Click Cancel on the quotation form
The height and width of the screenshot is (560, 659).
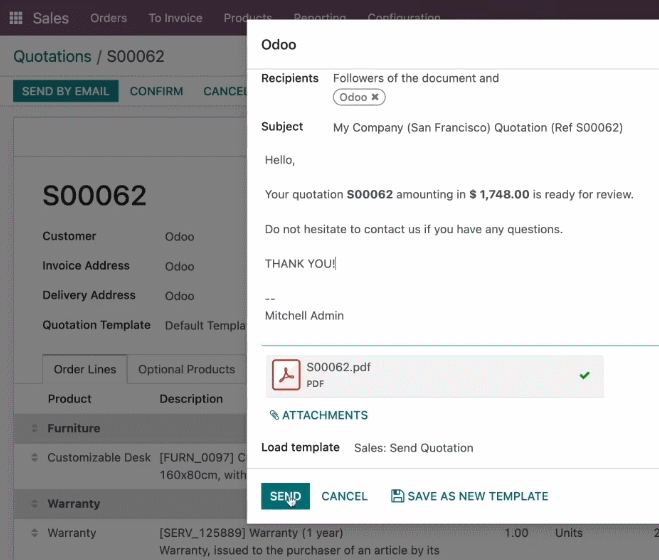point(225,91)
